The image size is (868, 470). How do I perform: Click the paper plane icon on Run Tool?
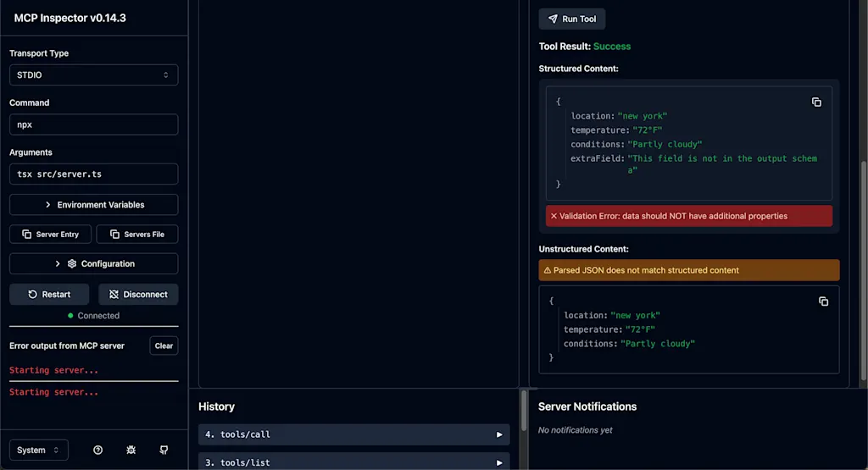(553, 19)
